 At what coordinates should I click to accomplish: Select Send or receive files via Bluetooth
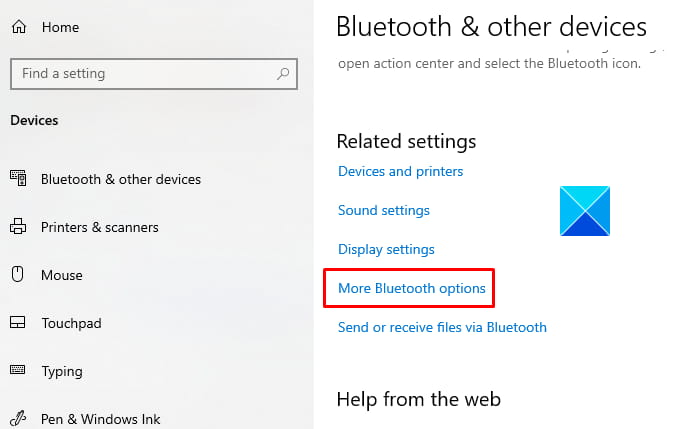[442, 327]
